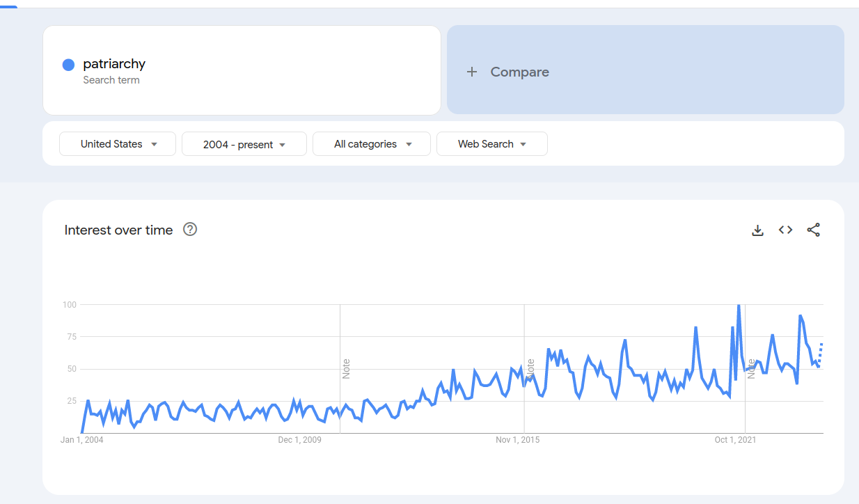Click the dotted forecast line segment
Viewport: 859px width, 504px height.
(820, 354)
